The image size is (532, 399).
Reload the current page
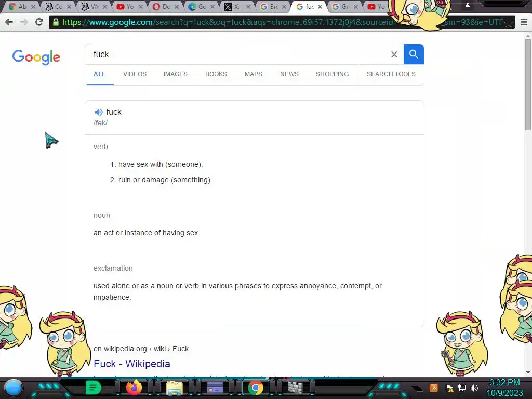pos(39,22)
